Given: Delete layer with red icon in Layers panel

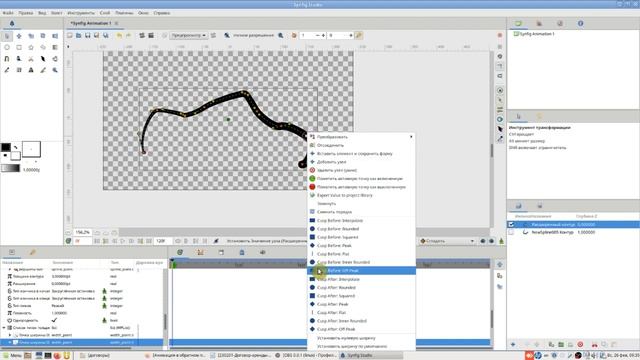Looking at the screenshot, I should pos(580,344).
